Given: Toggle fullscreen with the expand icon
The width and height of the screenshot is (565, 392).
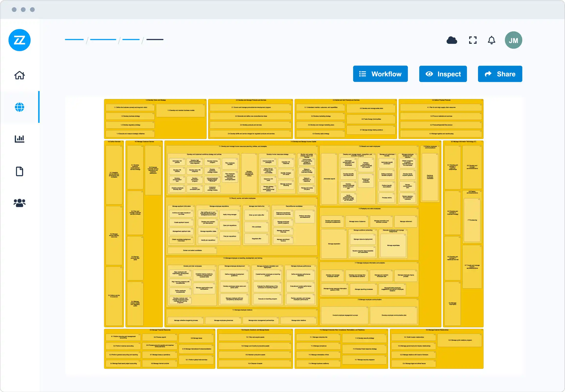Looking at the screenshot, I should pos(473,40).
